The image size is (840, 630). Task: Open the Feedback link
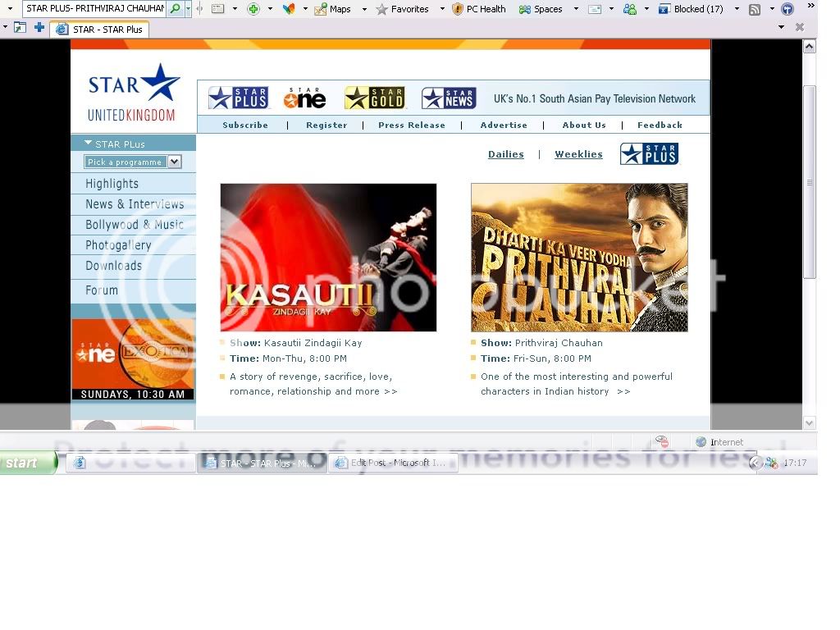coord(660,125)
